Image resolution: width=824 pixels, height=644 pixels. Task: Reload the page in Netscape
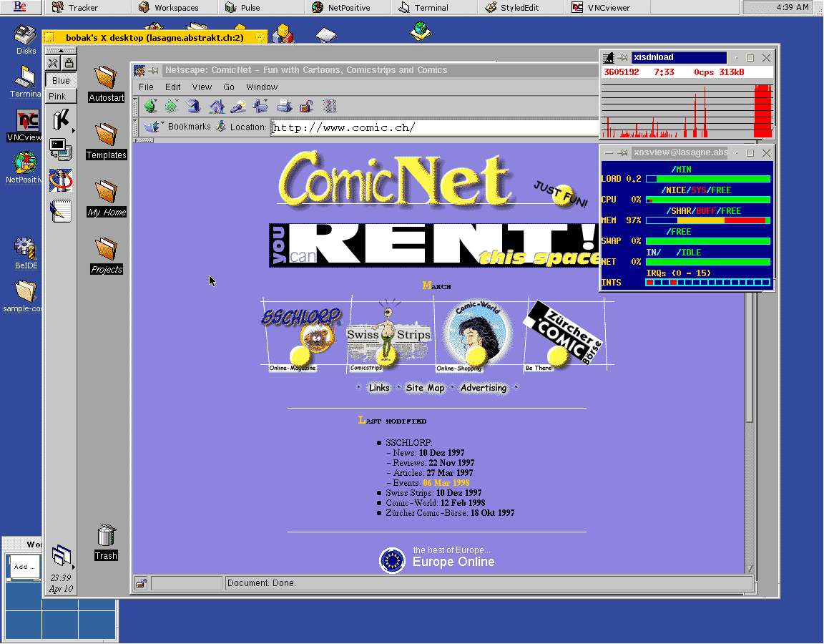point(193,106)
